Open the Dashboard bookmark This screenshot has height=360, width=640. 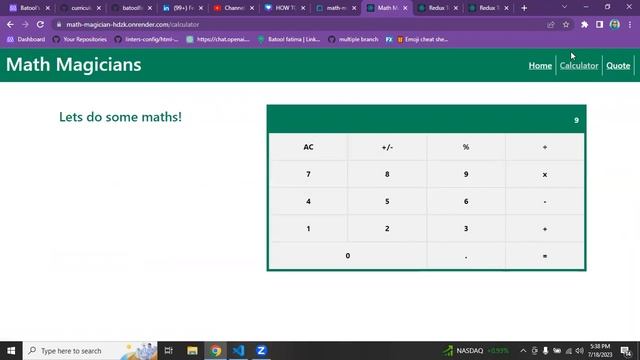(26, 40)
